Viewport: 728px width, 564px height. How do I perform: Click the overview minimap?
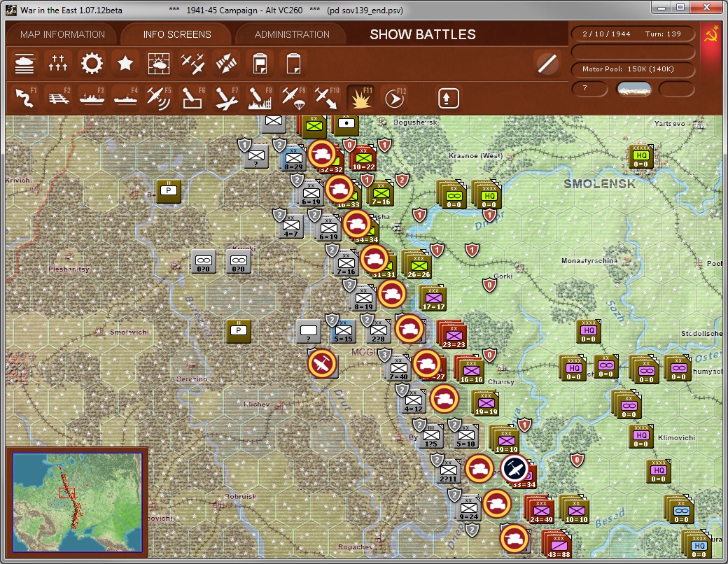[x=77, y=502]
